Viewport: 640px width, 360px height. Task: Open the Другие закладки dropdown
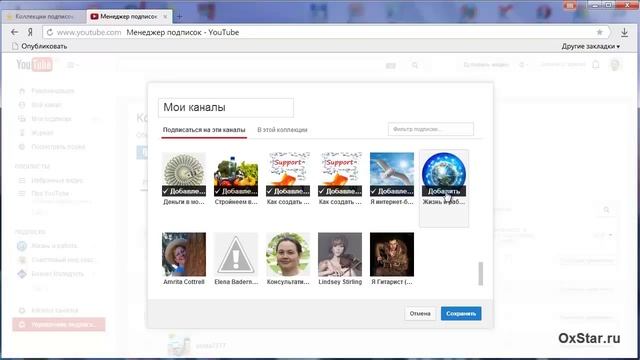(590, 46)
